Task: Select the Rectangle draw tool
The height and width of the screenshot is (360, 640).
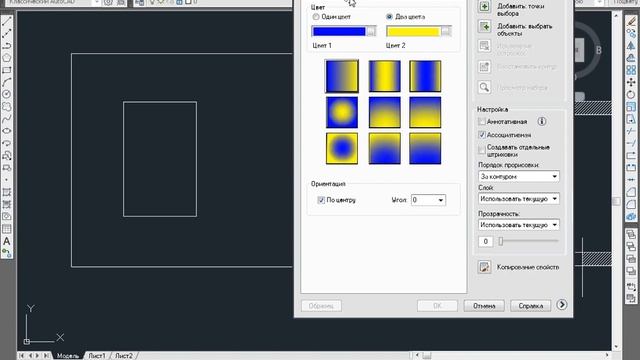Action: (x=7, y=70)
